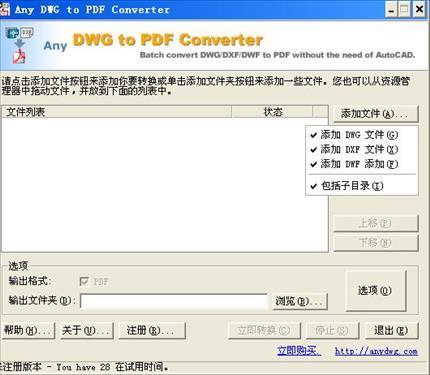The height and width of the screenshot is (375, 430).
Task: Open 注册(R)... register button
Action: tap(152, 331)
